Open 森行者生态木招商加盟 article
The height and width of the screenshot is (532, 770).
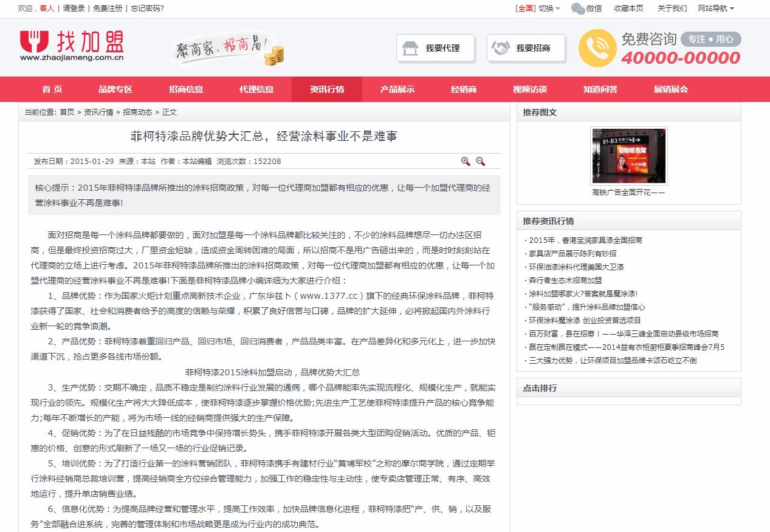(x=565, y=281)
